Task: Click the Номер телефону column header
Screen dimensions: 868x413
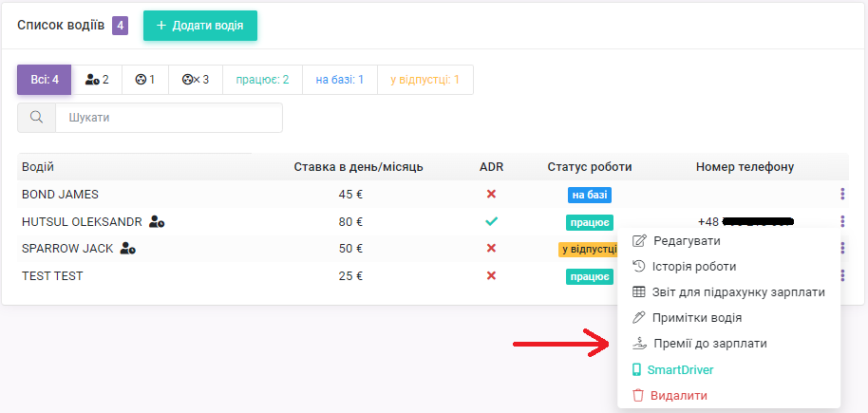Action: (x=745, y=167)
